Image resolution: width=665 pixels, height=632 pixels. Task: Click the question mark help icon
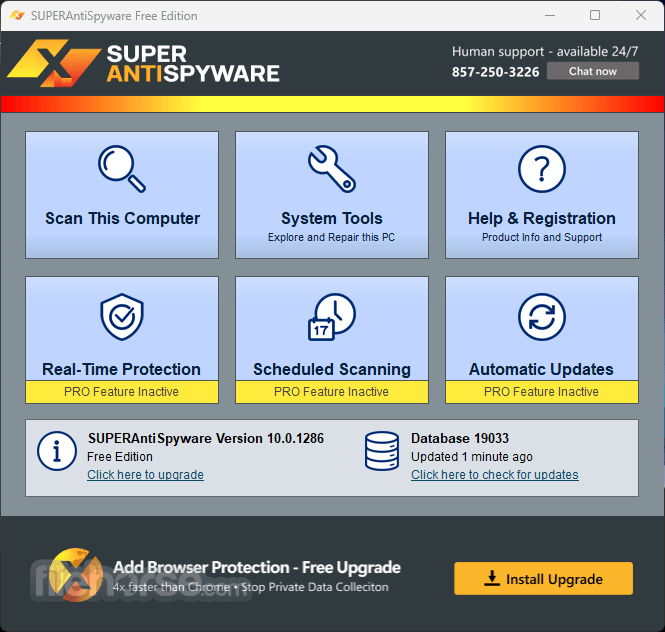tap(542, 169)
